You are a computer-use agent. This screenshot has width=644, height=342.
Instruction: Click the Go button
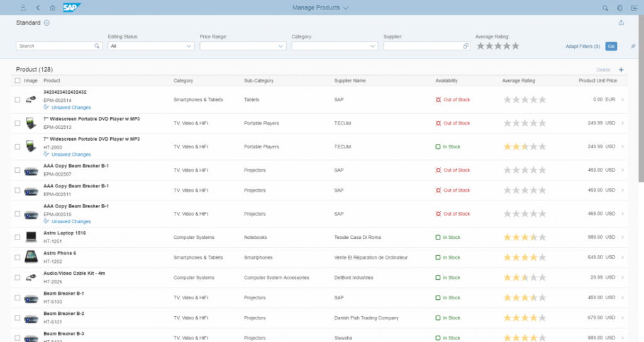tap(611, 47)
